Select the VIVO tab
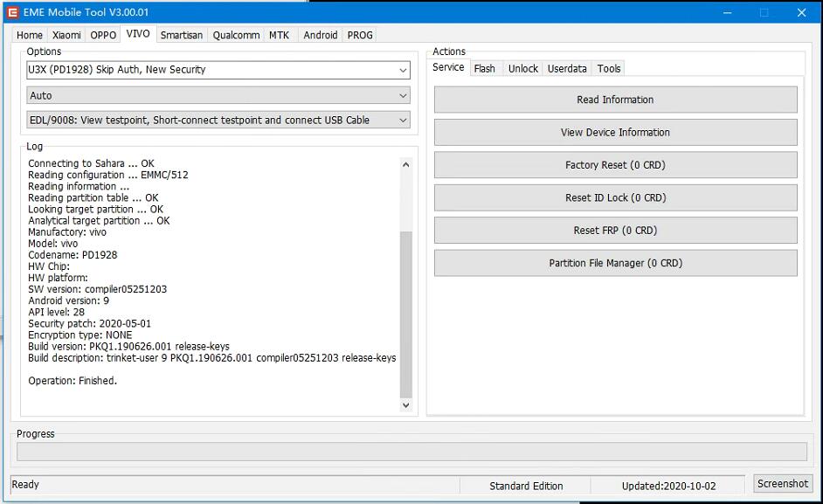Viewport: 823px width, 504px height. 138,33
